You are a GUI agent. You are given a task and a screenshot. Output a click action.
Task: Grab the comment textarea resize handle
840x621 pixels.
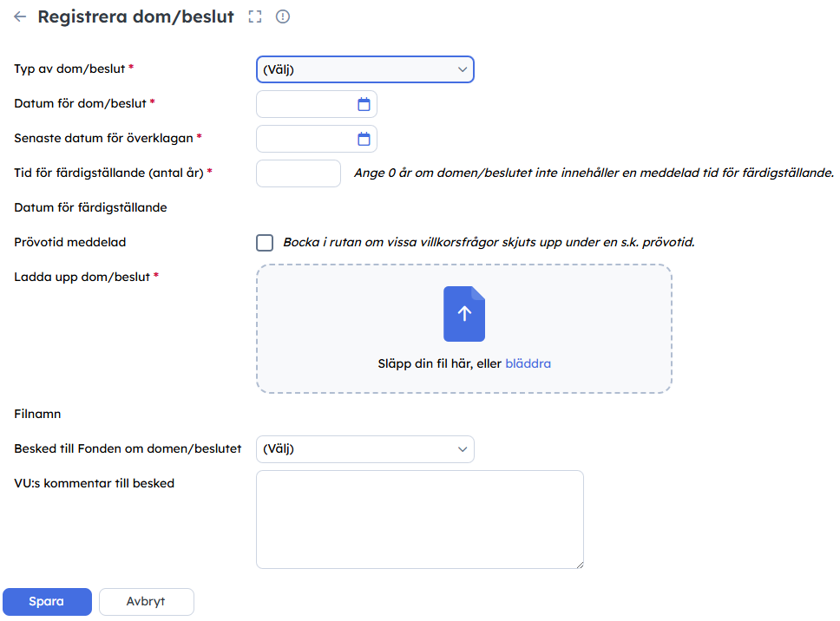coord(579,564)
